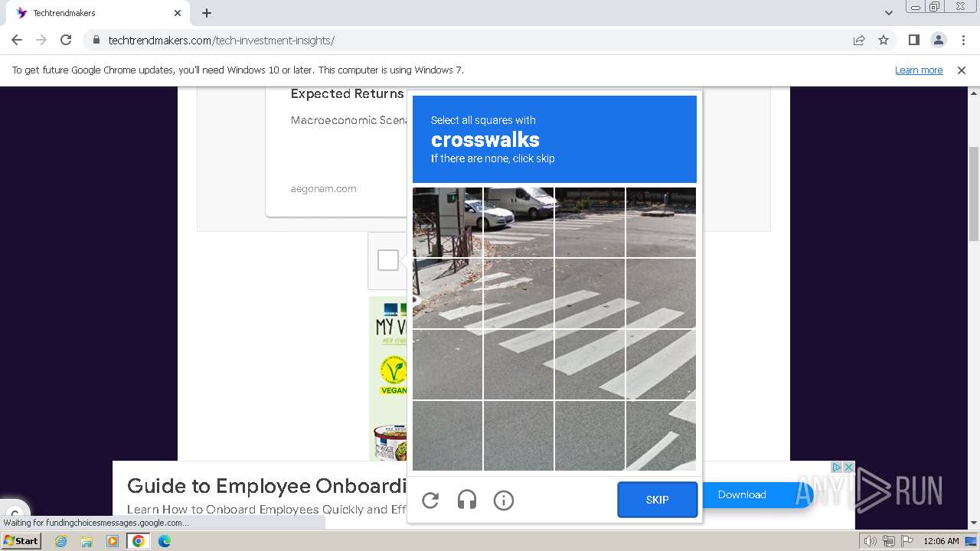Open a new tab
This screenshot has height=551, width=980.
(207, 13)
